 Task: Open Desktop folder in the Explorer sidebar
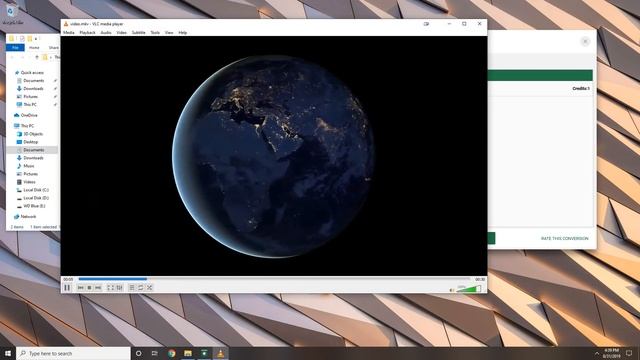click(31, 142)
